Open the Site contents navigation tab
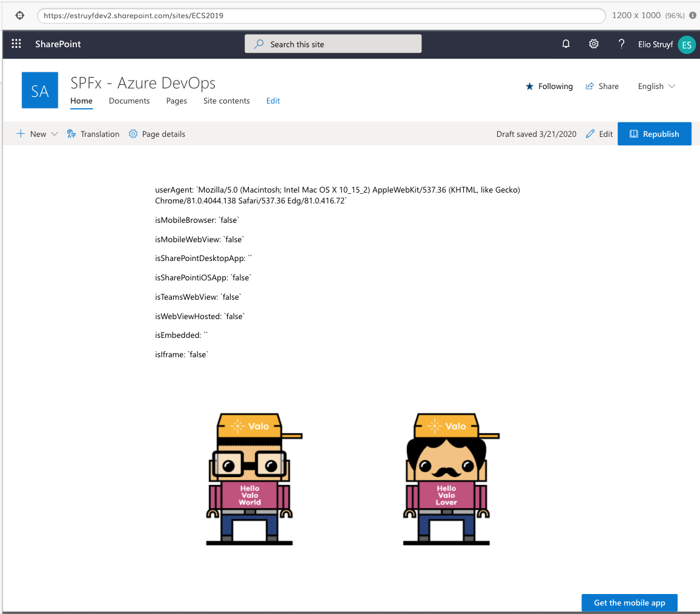This screenshot has width=700, height=614. coord(226,101)
